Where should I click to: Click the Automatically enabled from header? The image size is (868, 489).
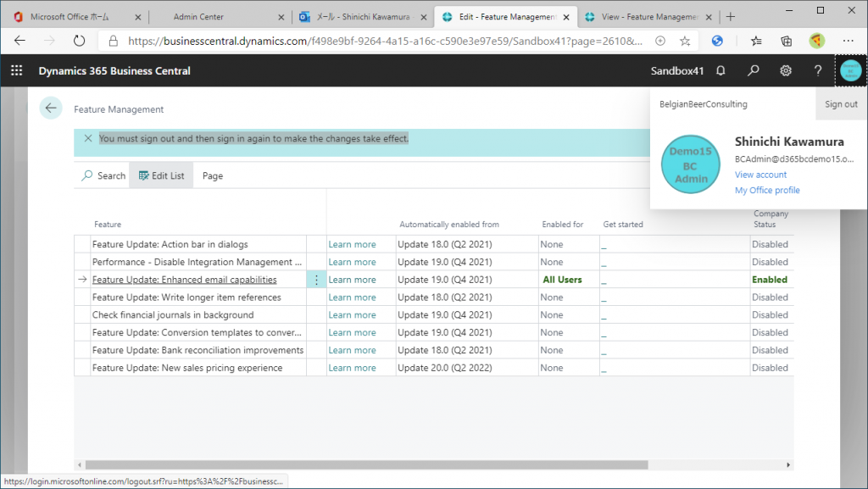tap(449, 225)
